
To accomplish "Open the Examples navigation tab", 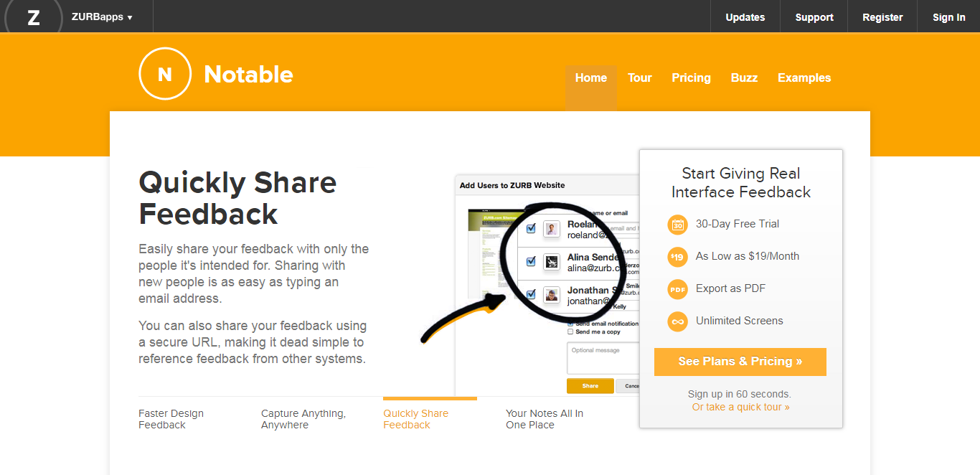I will pos(804,78).
